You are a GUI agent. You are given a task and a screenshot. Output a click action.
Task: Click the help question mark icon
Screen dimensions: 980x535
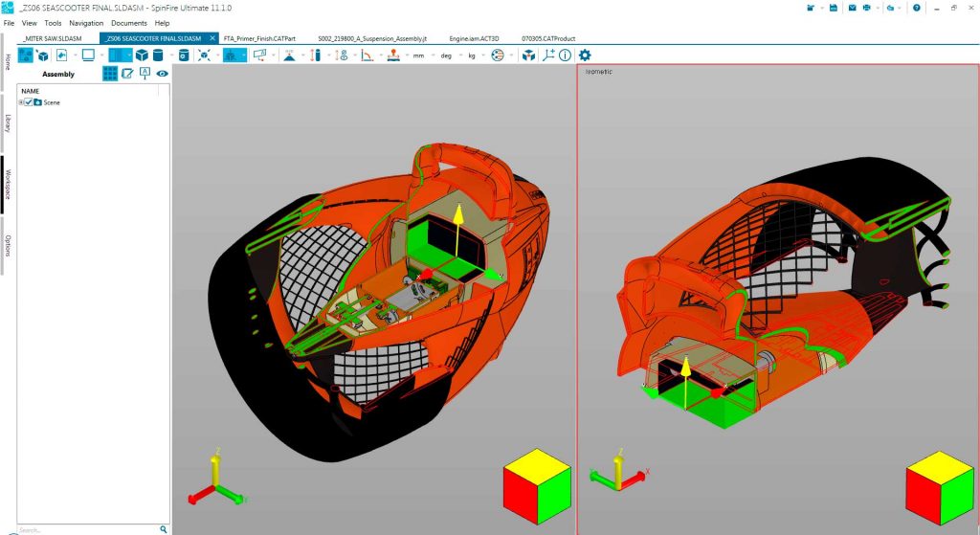pyautogui.click(x=916, y=8)
